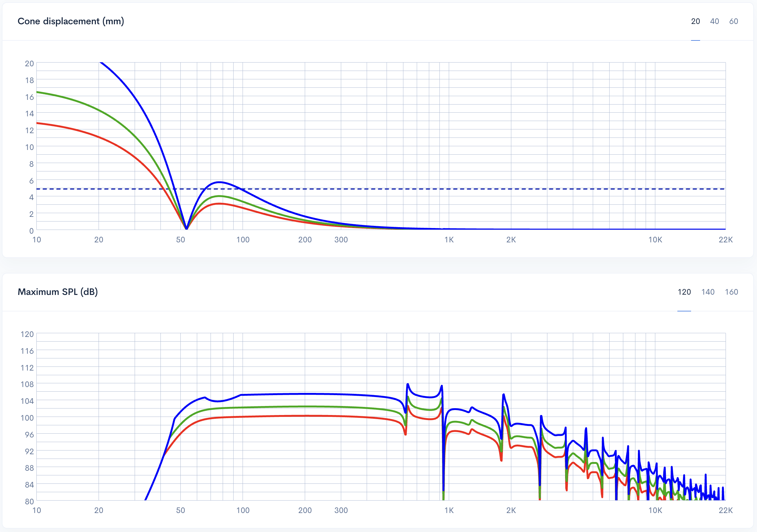Click the 18 y-axis label in displacement chart
This screenshot has height=532, width=757.
point(29,80)
